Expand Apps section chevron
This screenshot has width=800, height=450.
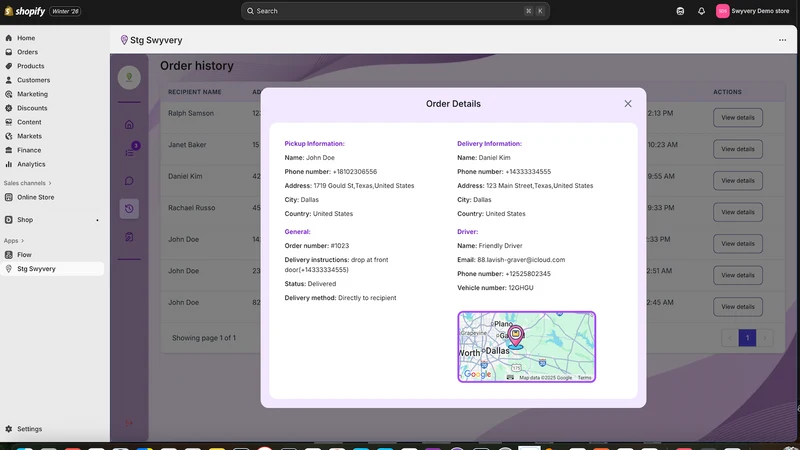pyautogui.click(x=22, y=241)
